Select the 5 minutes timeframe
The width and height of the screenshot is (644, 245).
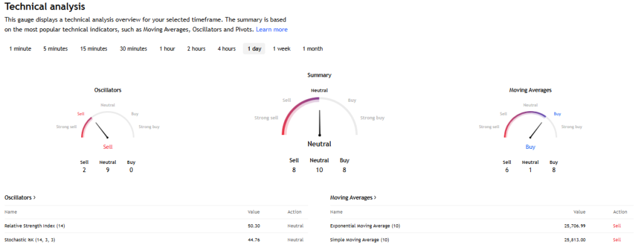tap(55, 49)
